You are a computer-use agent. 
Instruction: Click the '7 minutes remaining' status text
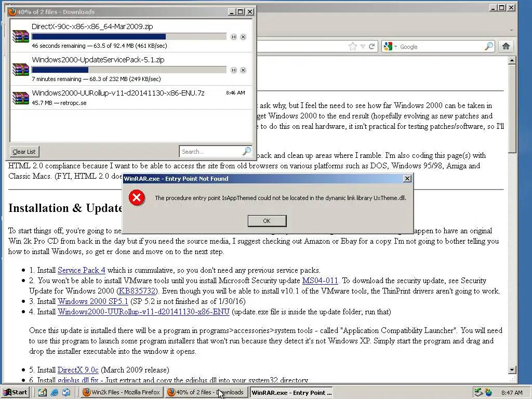coord(57,79)
